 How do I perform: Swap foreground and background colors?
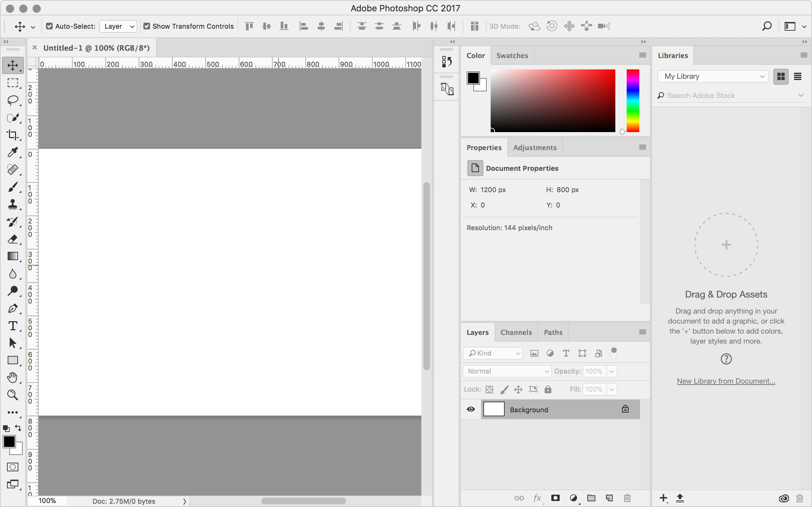[18, 428]
